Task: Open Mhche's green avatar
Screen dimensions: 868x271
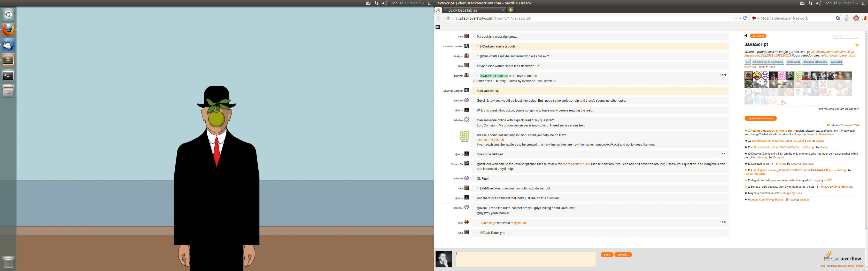Action: pos(464,135)
